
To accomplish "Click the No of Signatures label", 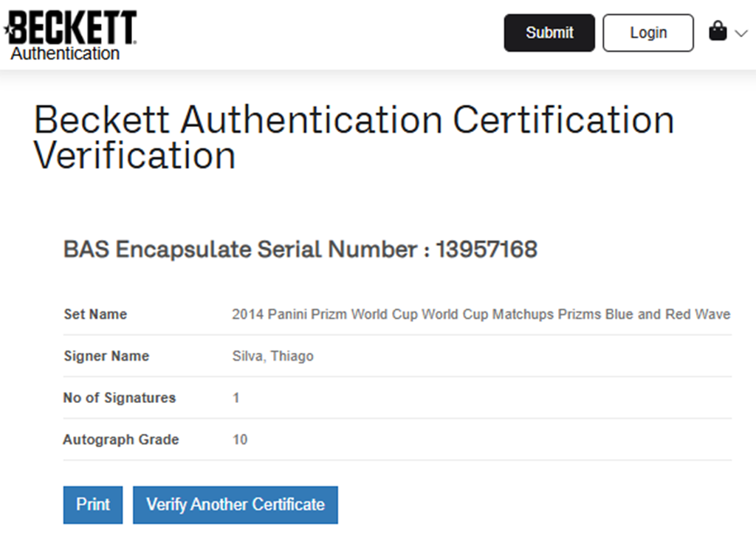I will (x=120, y=398).
